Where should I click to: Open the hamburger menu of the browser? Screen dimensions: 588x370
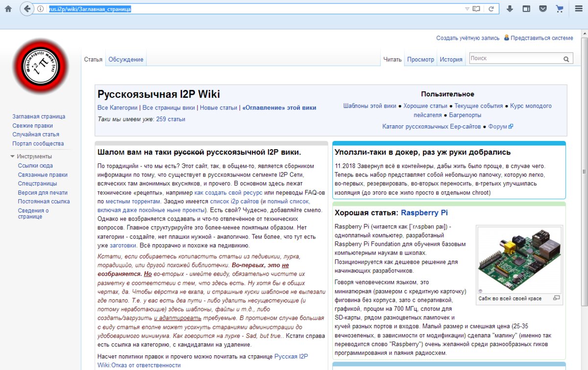click(x=579, y=9)
